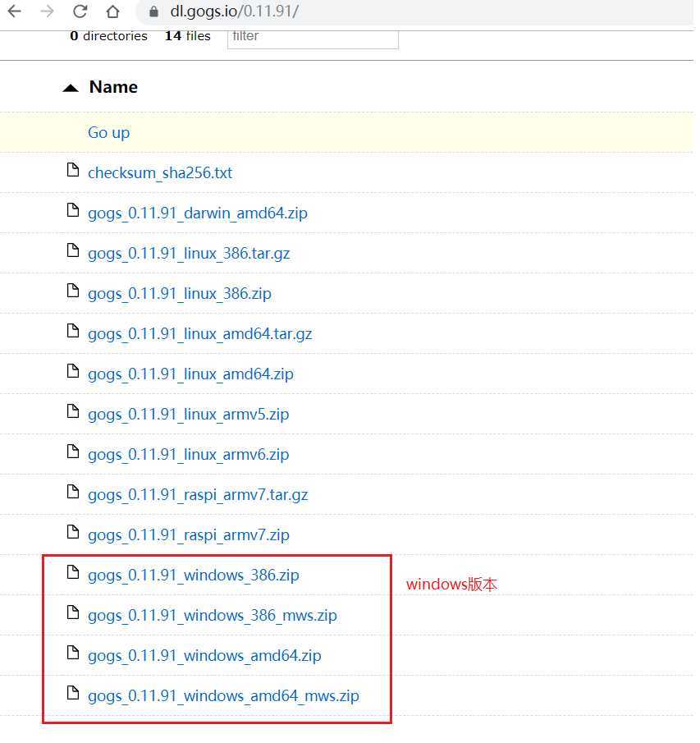Screen dimensions: 700x743
Task: Download gogs_0.11.91_linux_armv6.zip
Action: coord(188,456)
